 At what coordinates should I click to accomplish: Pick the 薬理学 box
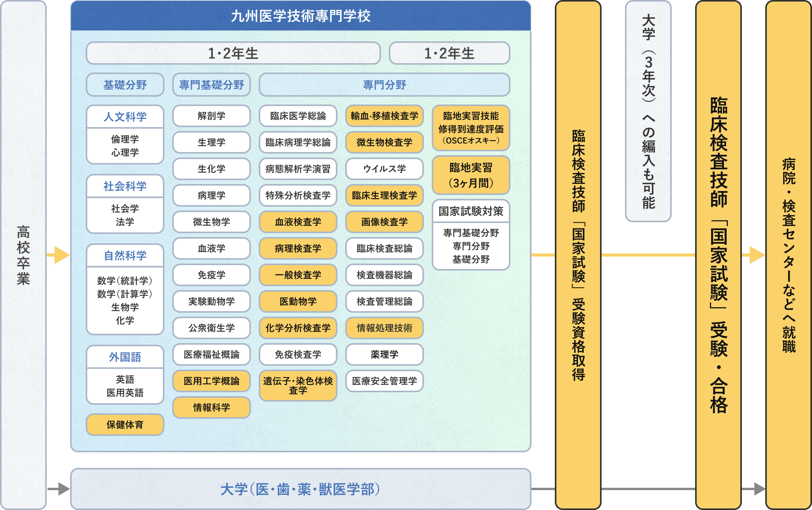385,354
